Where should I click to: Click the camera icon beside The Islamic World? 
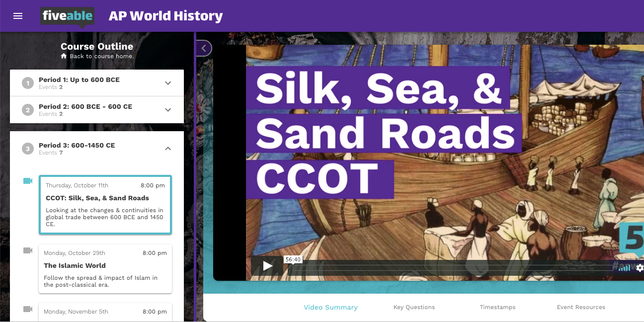pyautogui.click(x=28, y=250)
